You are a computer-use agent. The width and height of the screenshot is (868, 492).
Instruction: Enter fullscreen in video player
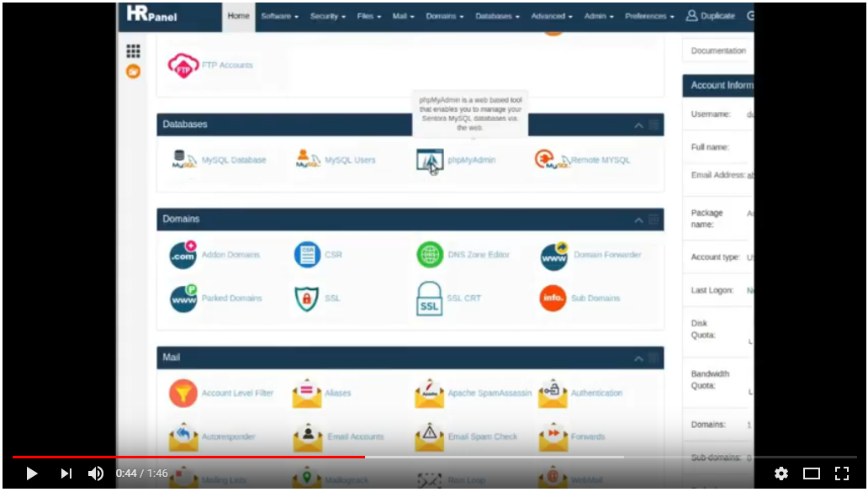click(842, 473)
